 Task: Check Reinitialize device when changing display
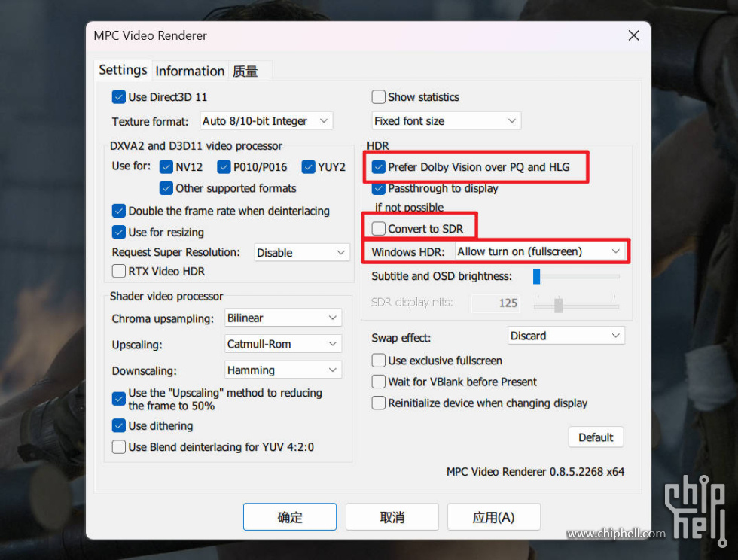point(378,403)
